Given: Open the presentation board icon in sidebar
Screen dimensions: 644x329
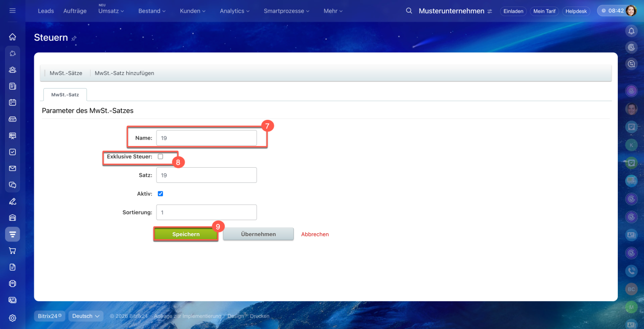Looking at the screenshot, I should click(13, 136).
